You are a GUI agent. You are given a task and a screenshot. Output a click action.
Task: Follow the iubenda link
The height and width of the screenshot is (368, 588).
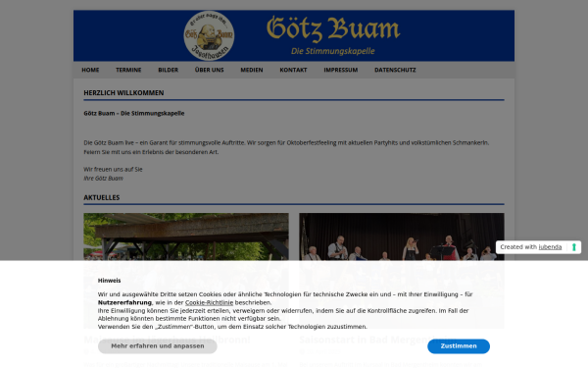point(550,247)
